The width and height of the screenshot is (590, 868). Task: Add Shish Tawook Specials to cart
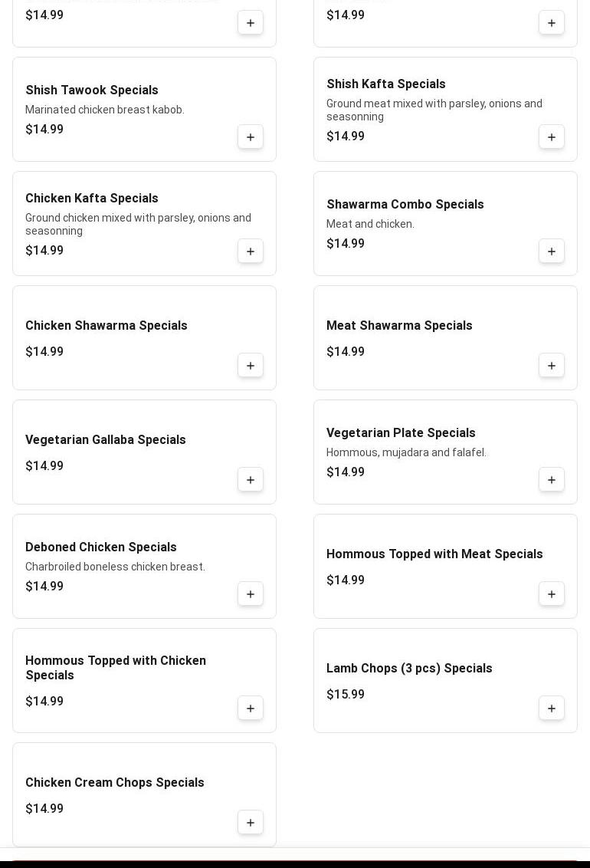(x=251, y=137)
